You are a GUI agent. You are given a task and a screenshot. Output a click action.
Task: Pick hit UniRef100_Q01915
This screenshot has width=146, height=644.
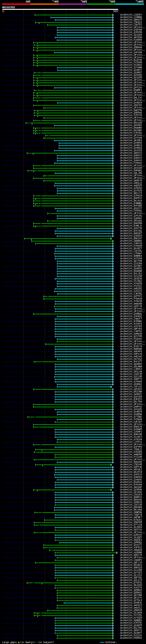pyautogui.click(x=131, y=151)
